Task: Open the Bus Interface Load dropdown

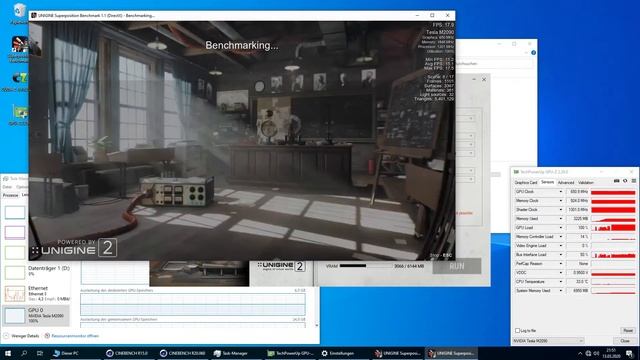Action: click(560, 254)
